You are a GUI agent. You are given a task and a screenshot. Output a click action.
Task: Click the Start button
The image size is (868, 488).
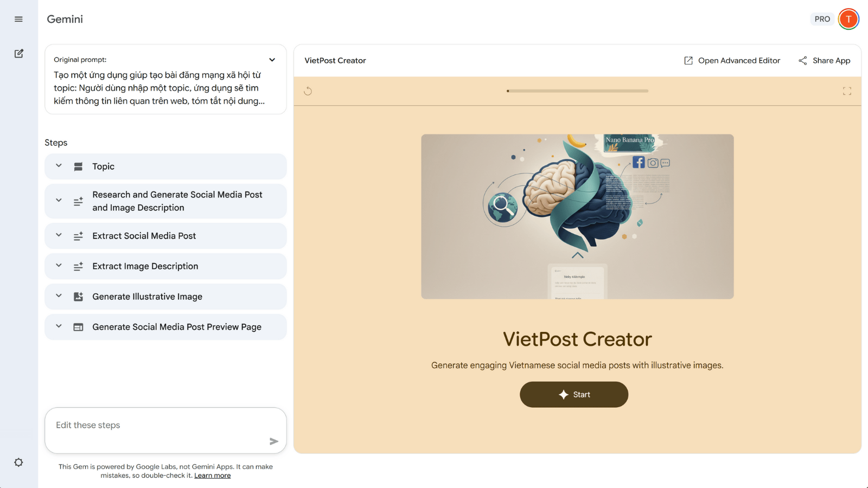pos(573,395)
